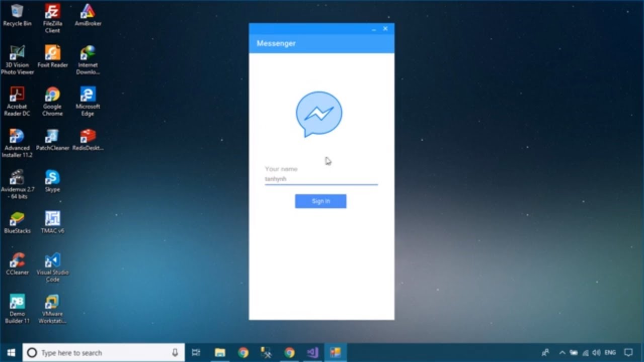Screen dimensions: 644x362
Task: Select the Skype desktop icon
Action: point(52,181)
